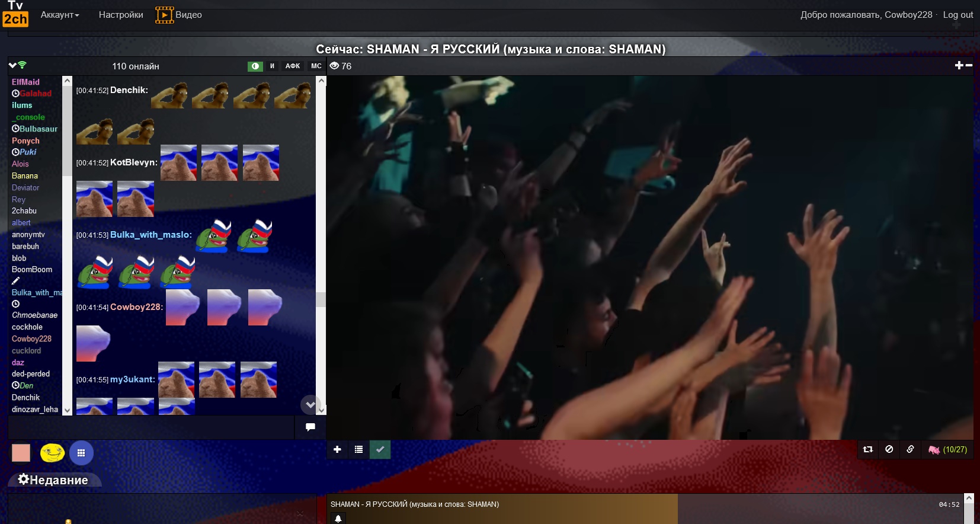This screenshot has width=980, height=524.
Task: Toggle the И chat filter button
Action: pyautogui.click(x=273, y=66)
